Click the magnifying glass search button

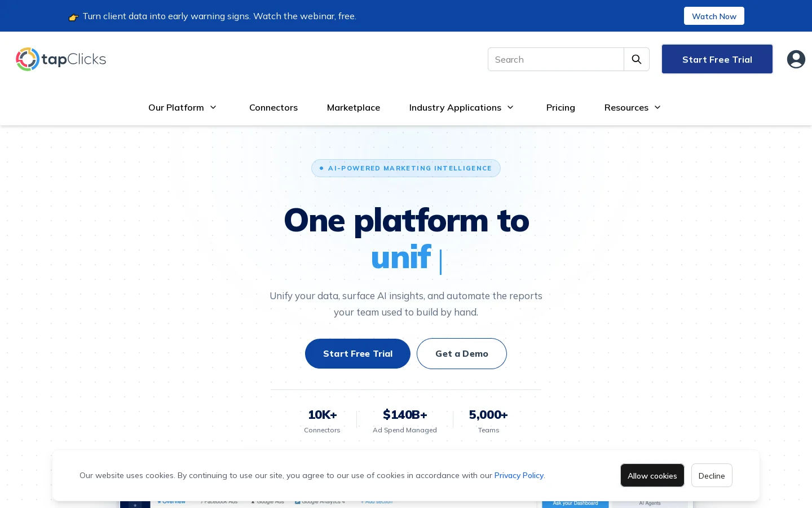coord(637,59)
